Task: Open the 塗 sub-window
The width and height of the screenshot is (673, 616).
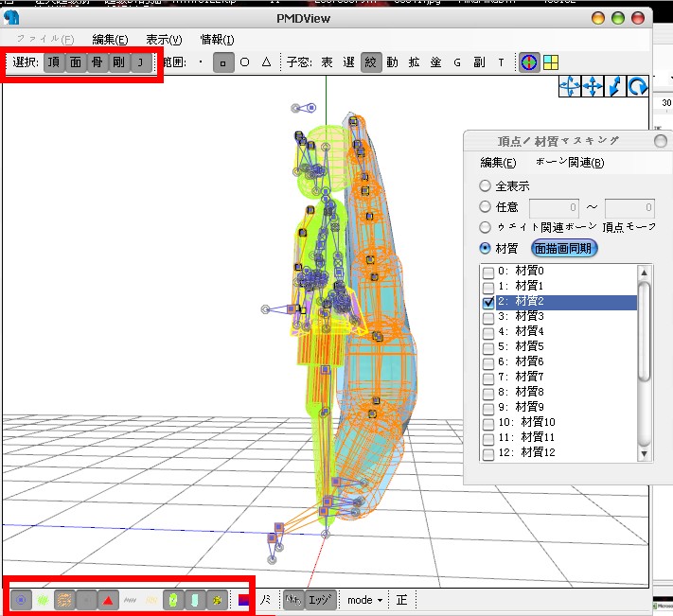Action: click(436, 62)
